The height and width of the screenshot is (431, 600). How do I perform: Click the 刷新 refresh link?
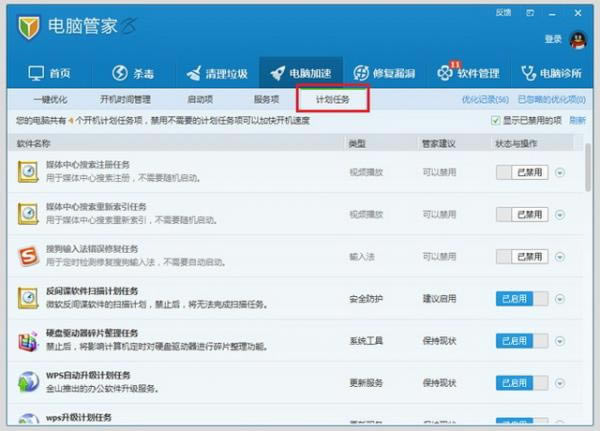click(577, 121)
